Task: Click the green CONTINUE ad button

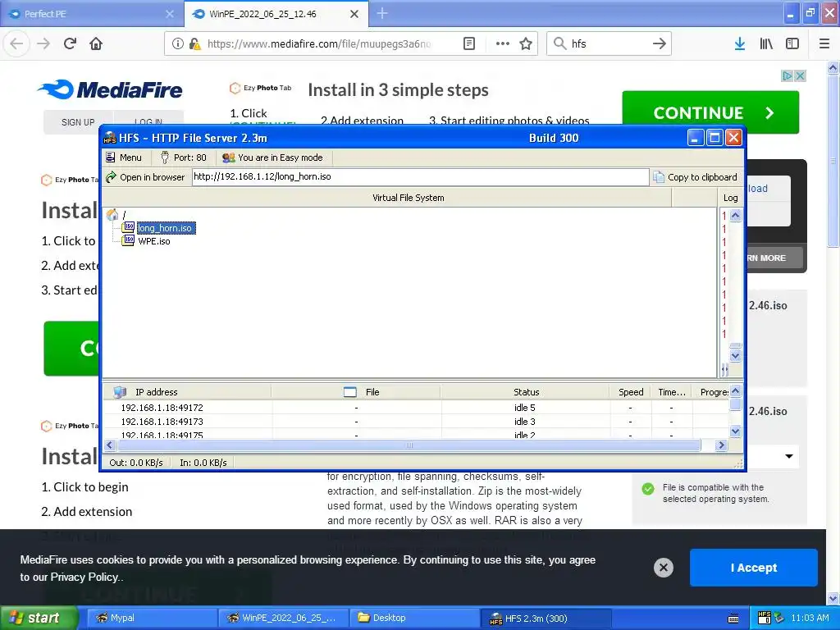Action: coord(710,112)
